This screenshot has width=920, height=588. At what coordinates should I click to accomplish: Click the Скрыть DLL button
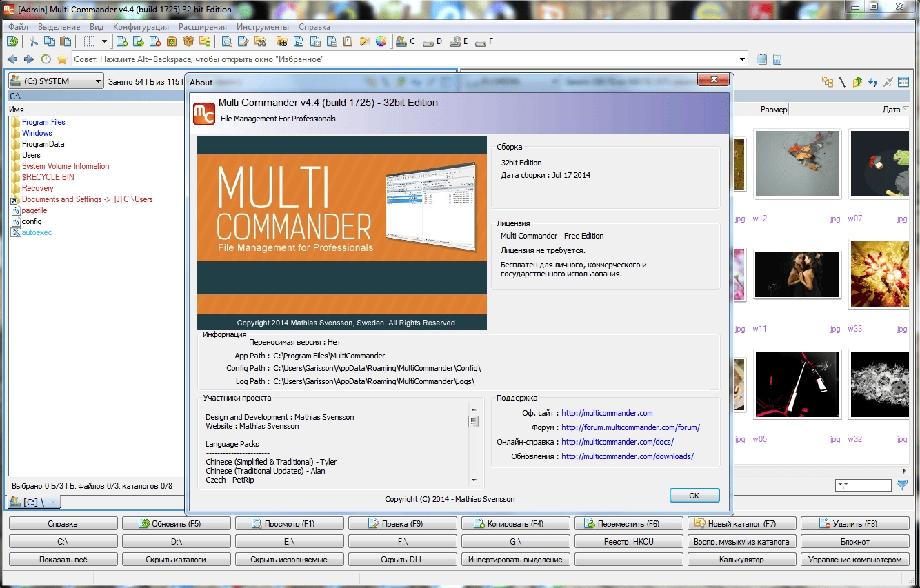403,560
